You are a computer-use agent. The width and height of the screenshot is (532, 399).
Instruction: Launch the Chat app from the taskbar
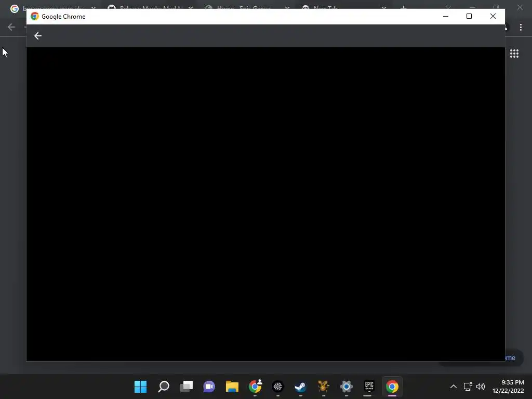click(209, 387)
